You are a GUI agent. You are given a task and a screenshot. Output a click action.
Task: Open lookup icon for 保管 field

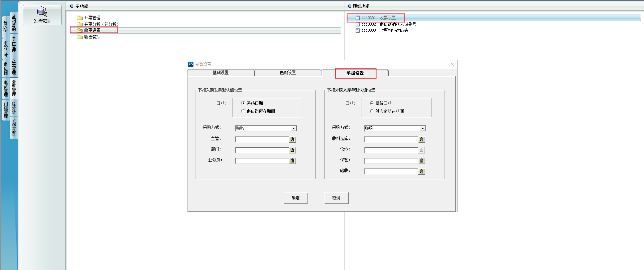422,161
